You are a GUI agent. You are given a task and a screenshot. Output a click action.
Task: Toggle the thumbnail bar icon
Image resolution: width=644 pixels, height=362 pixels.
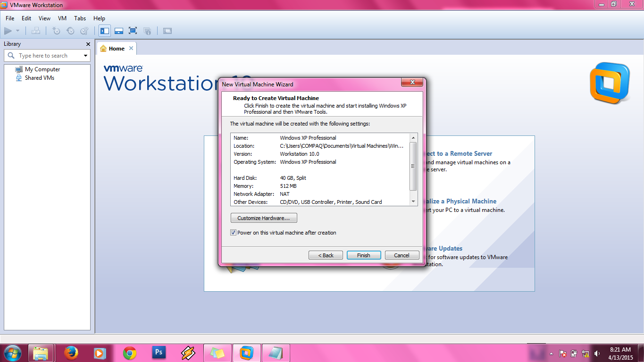pyautogui.click(x=119, y=31)
